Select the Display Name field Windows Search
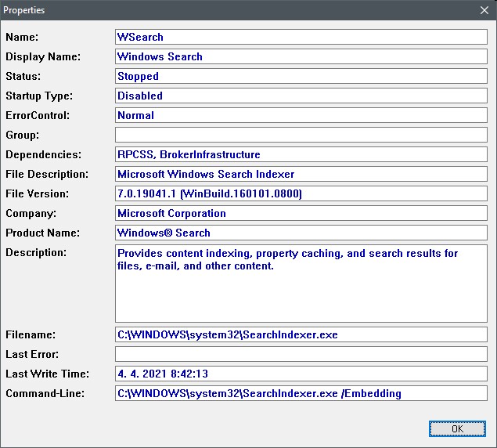497x448 pixels. [301, 56]
